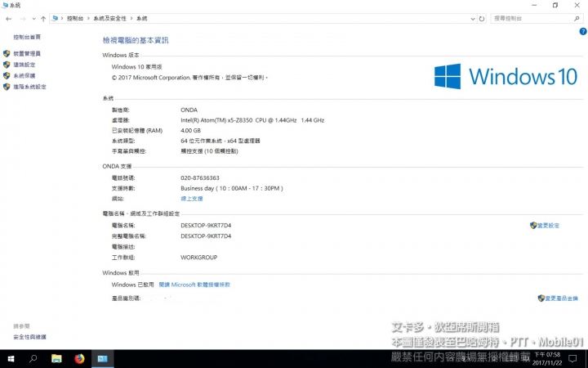
Task: Go back with the navigation arrow
Action: [9, 18]
